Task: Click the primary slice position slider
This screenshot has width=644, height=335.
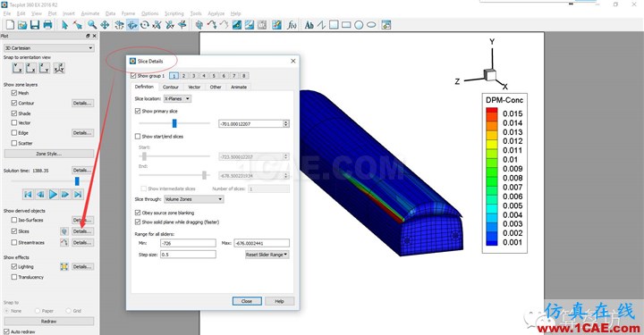Action: [x=174, y=123]
